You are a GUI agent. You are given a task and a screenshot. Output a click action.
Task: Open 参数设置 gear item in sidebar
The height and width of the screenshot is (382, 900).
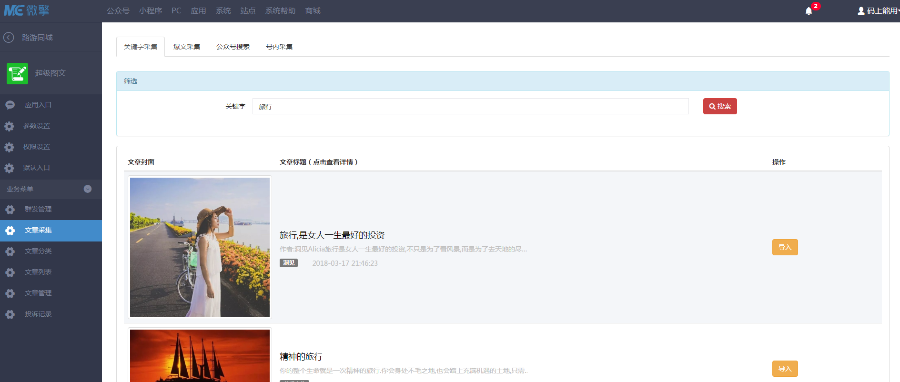[x=37, y=126]
